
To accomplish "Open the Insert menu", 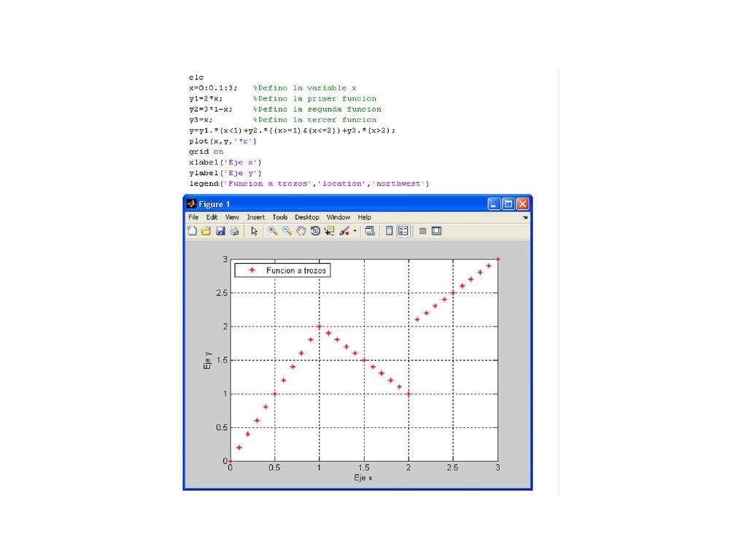I will click(x=255, y=217).
